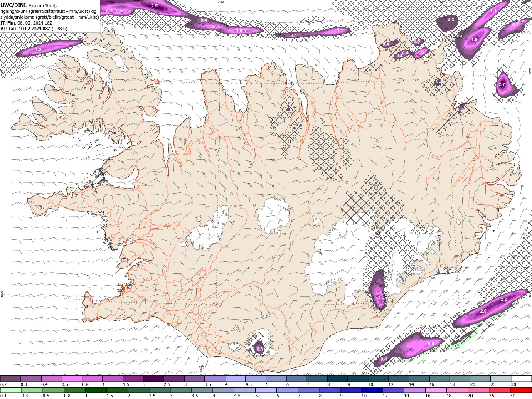532x399 pixels.
Task: Select the light violet 14 swatch, lower legend
Action: (x=415, y=390)
